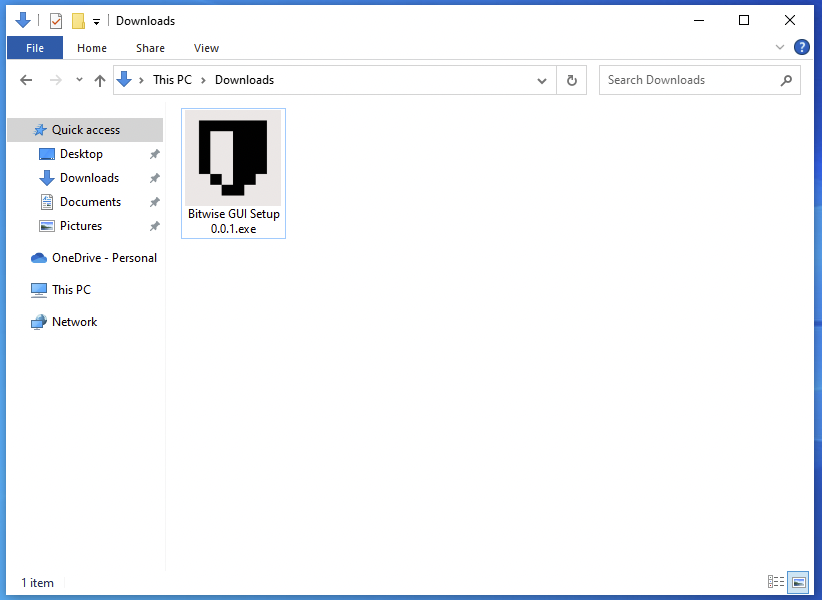The width and height of the screenshot is (822, 600).
Task: Click the Properties icon in quick access toolbar
Action: (56, 20)
